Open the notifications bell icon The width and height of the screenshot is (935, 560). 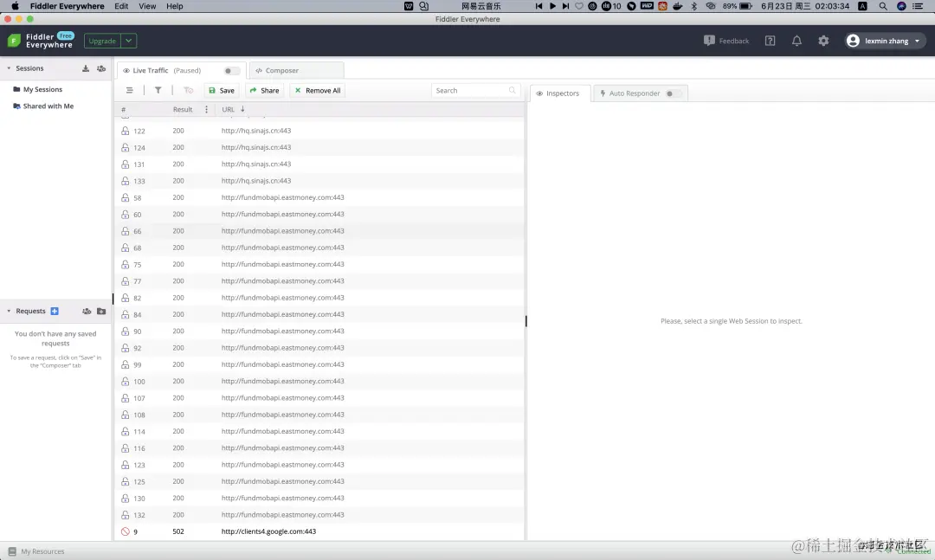(796, 41)
